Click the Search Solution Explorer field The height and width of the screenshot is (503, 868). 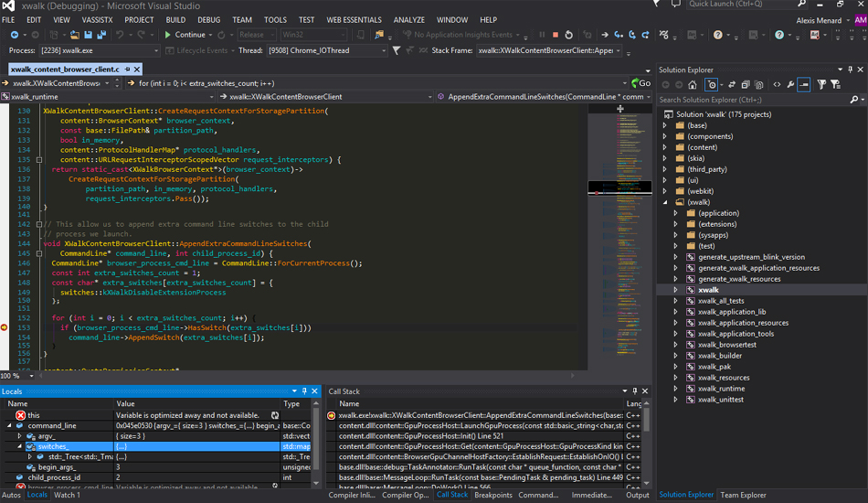pos(754,100)
